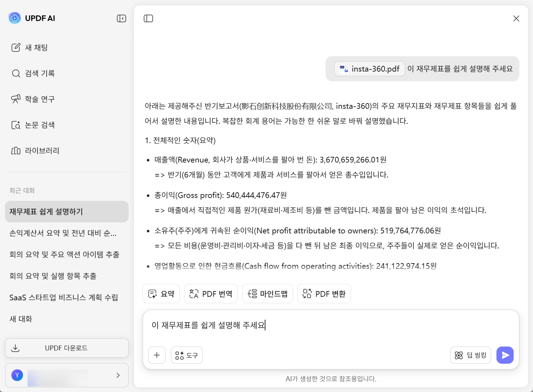Image resolution: width=533 pixels, height=392 pixels.
Task: Open the 손익계산서 요약 및 전년 대비 conversation
Action: (x=67, y=233)
